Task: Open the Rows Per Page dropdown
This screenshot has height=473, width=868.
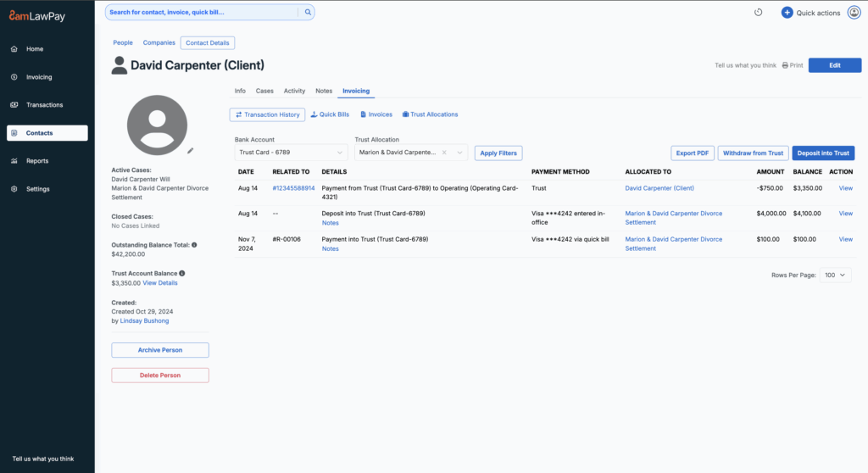Action: [x=834, y=275]
